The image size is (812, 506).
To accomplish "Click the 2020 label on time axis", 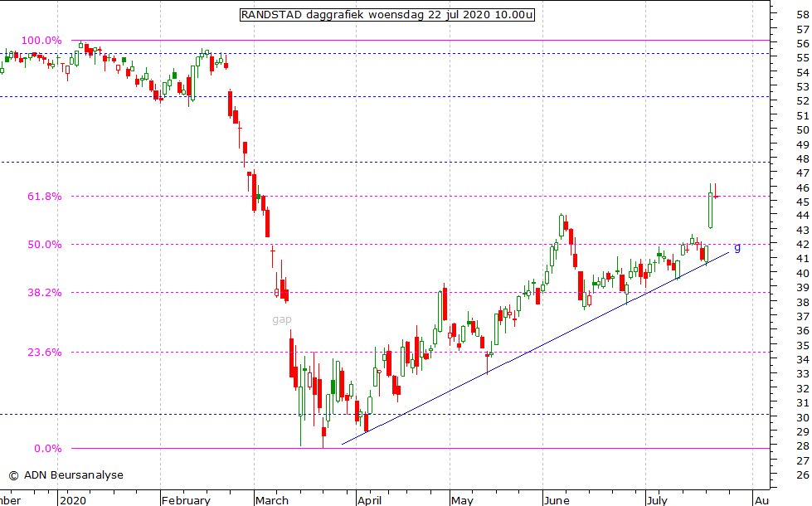I will 72,500.
